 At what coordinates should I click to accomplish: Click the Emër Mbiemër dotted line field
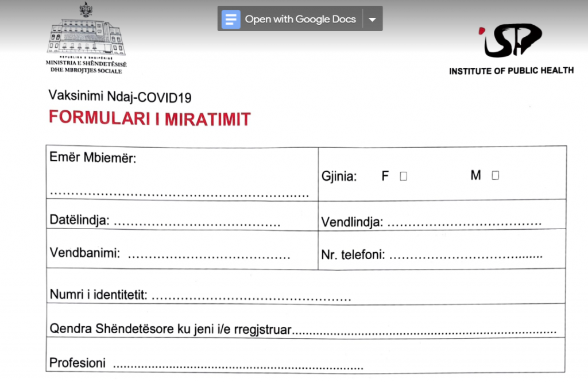point(179,194)
